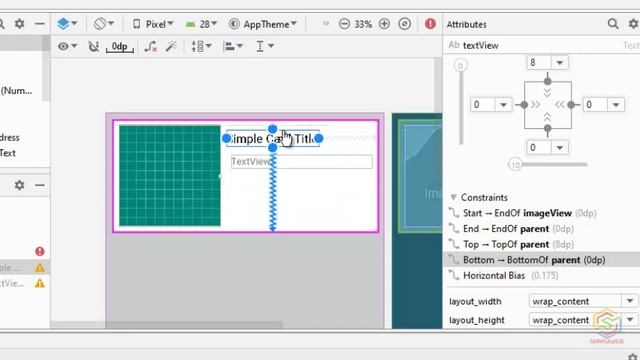Open the Pixel device selector
This screenshot has height=360, width=640.
tap(153, 24)
